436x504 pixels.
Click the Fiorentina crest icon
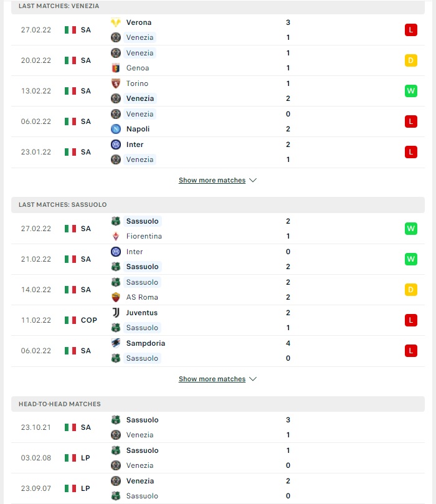pos(116,236)
